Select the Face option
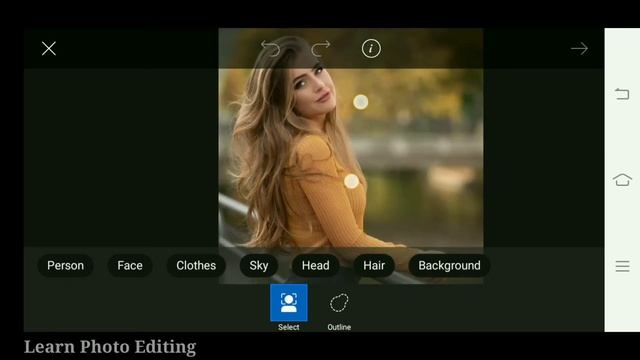 pos(130,266)
